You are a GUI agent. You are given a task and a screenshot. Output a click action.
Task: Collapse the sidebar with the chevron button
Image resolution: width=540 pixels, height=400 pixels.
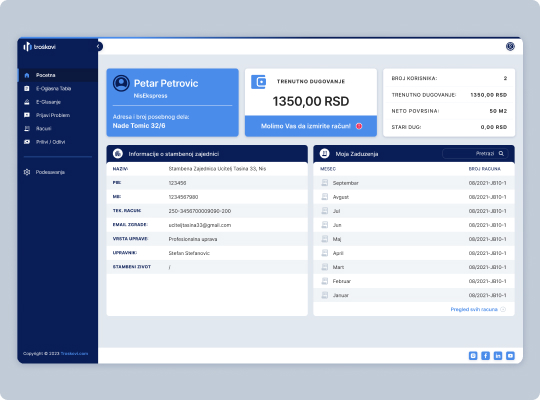click(98, 46)
